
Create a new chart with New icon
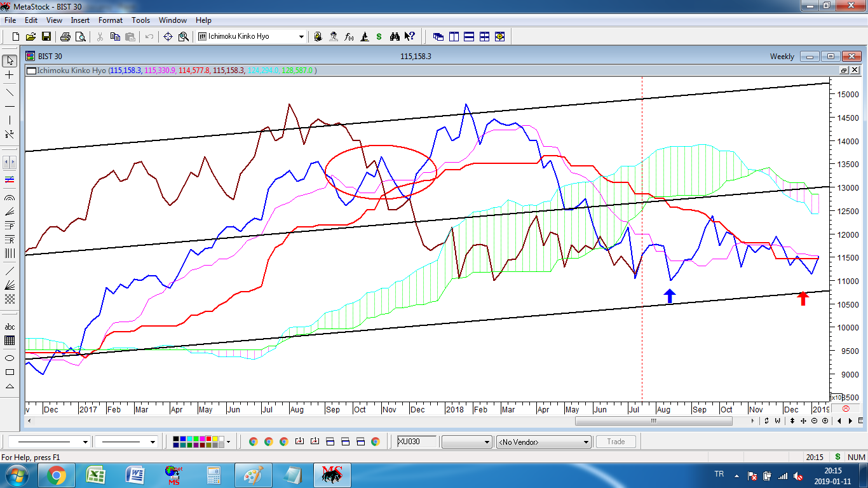click(16, 37)
